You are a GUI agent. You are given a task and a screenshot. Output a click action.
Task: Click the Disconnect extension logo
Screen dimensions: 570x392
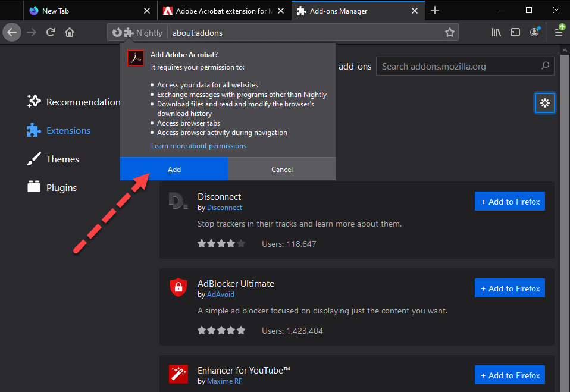178,200
